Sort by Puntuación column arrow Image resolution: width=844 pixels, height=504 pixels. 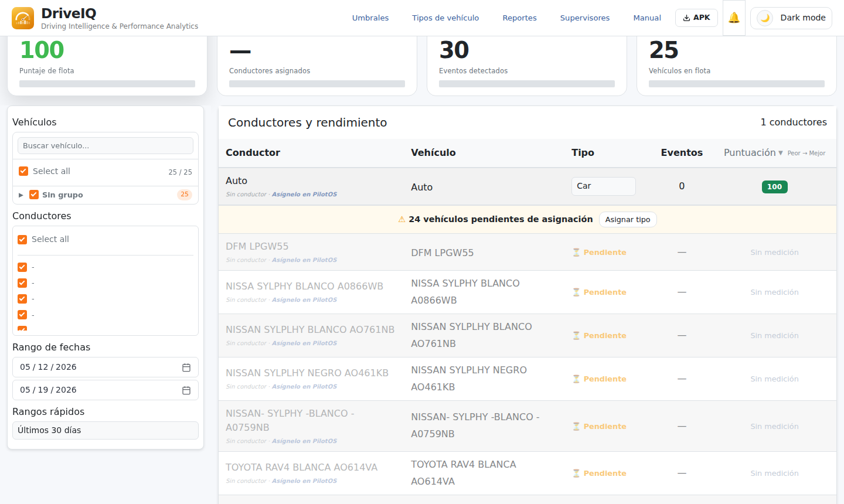pos(781,153)
